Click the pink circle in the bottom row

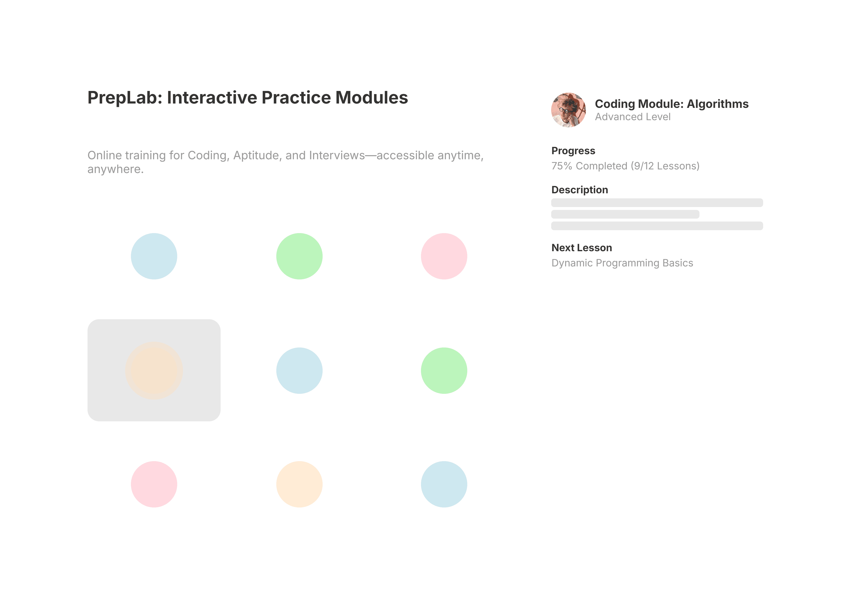point(154,484)
